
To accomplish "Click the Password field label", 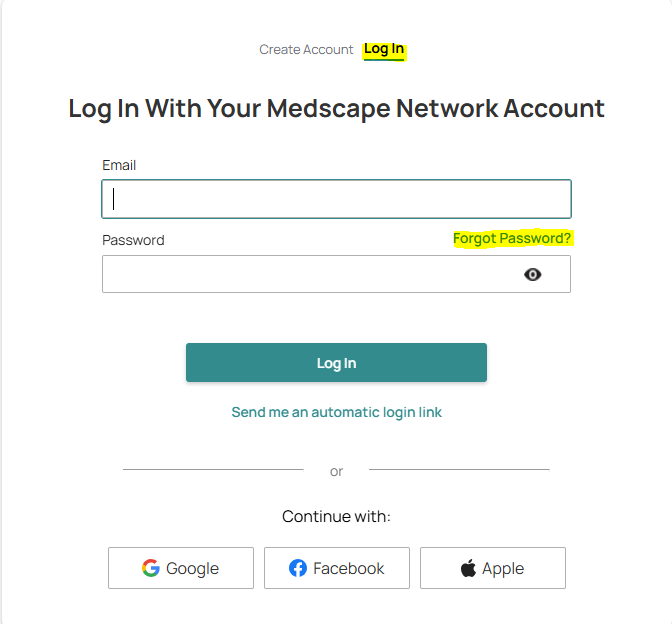I will click(x=133, y=240).
